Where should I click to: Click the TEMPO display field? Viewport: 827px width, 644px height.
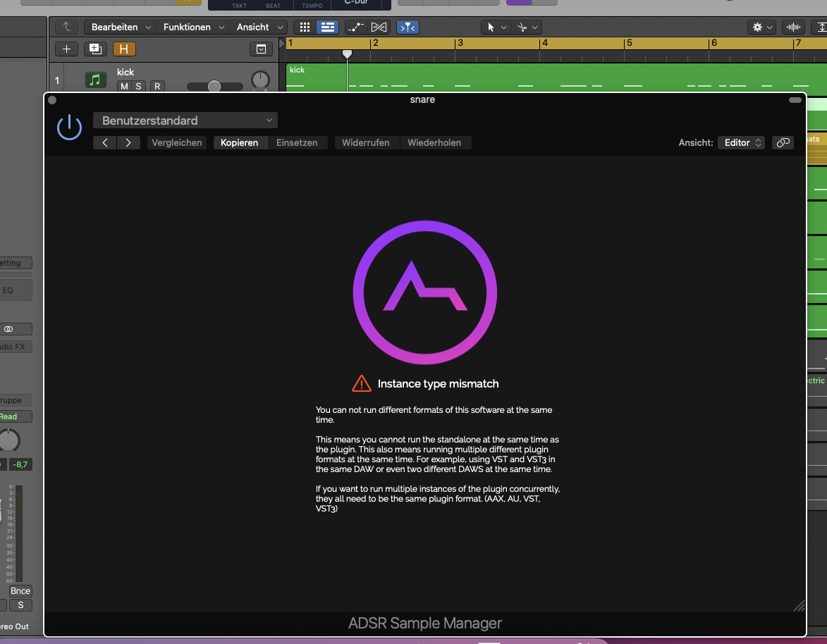312,5
